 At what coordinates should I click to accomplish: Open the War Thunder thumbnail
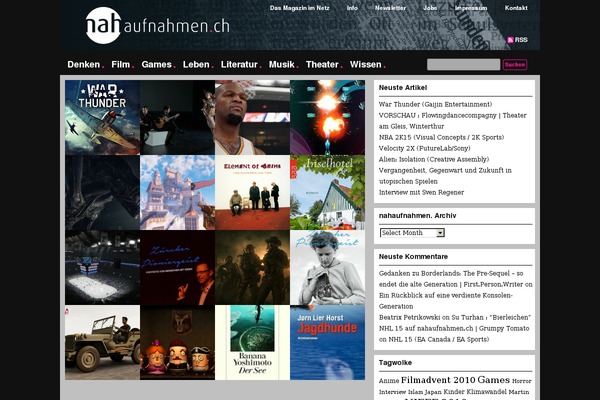pyautogui.click(x=103, y=118)
